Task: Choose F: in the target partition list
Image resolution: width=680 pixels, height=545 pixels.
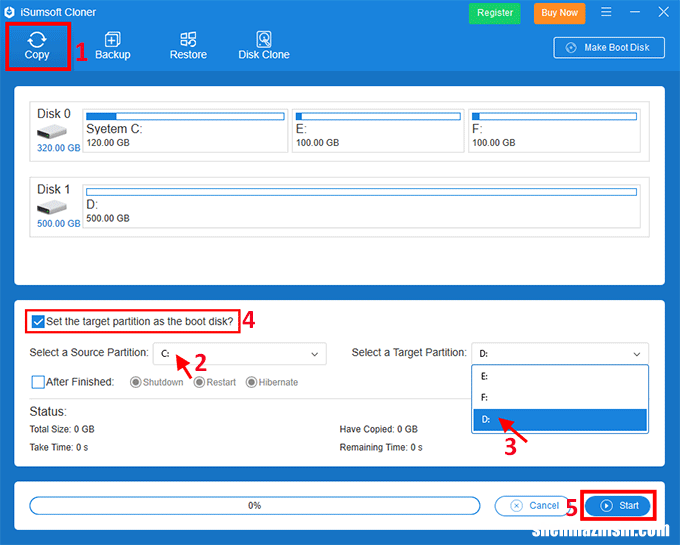Action: [x=560, y=398]
